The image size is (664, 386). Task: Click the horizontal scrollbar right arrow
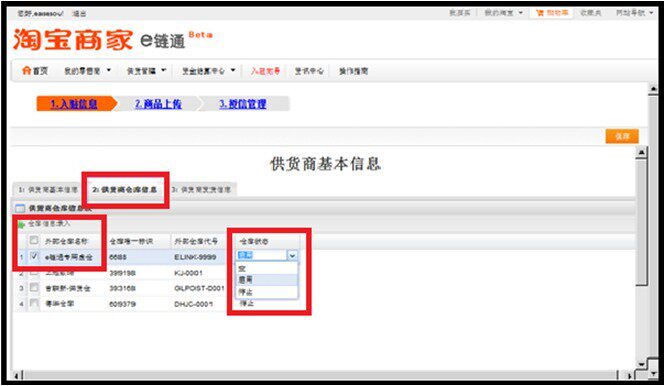(630, 375)
